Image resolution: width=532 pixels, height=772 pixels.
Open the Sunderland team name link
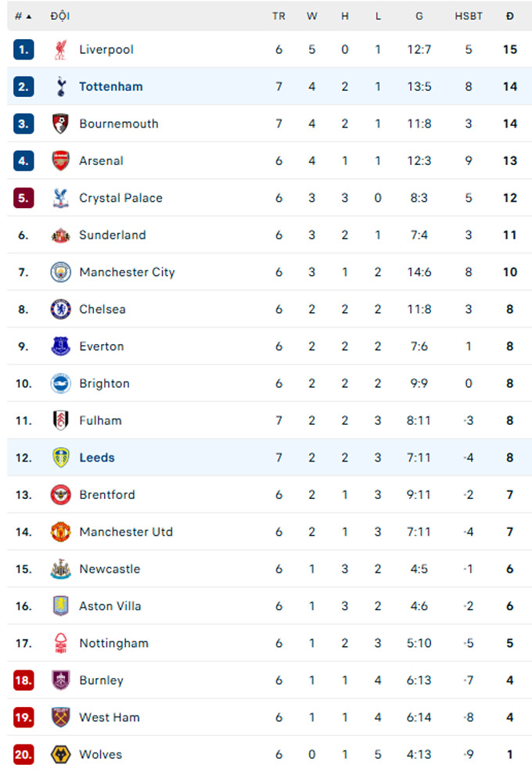coord(112,235)
